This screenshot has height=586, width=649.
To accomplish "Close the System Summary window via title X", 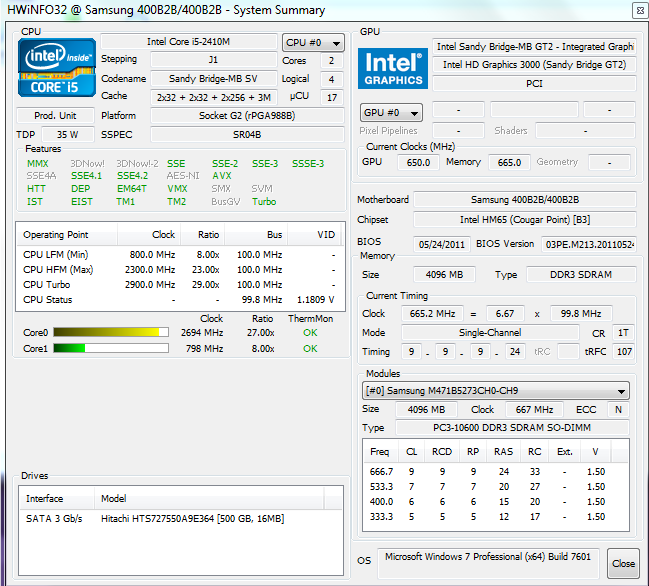I will click(640, 11).
